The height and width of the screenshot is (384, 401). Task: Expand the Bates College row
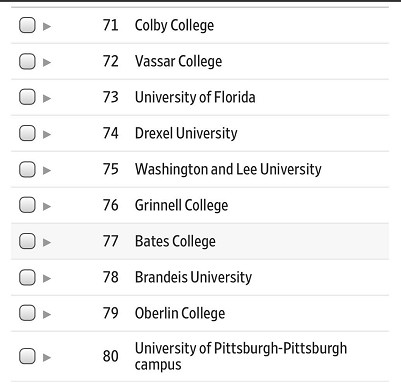47,242
